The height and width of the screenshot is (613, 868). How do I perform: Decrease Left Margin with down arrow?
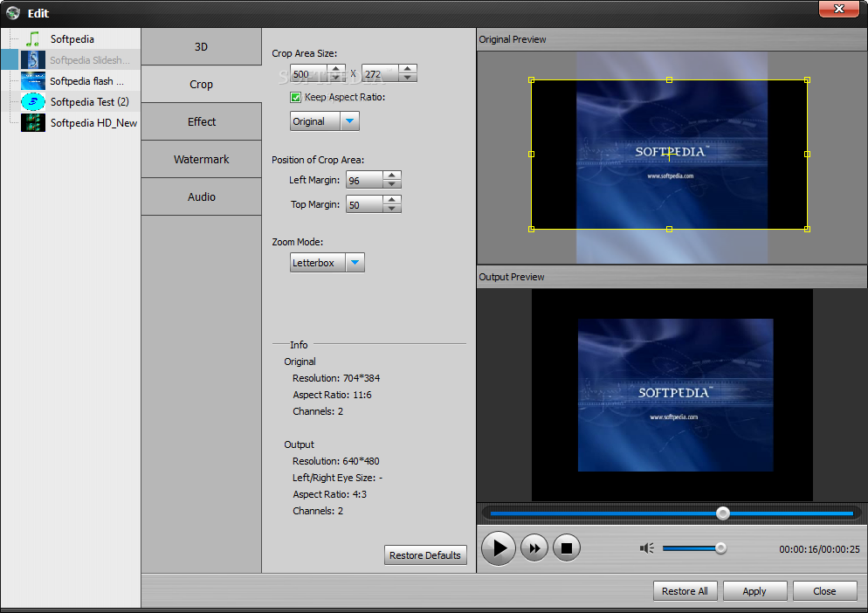pyautogui.click(x=392, y=184)
